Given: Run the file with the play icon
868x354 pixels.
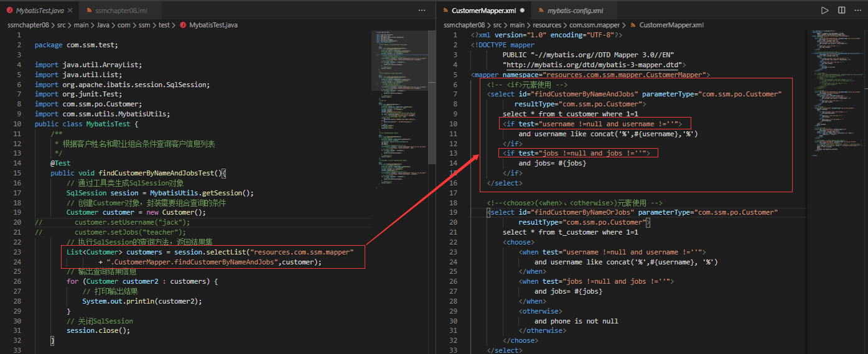Looking at the screenshot, I should click(x=824, y=11).
